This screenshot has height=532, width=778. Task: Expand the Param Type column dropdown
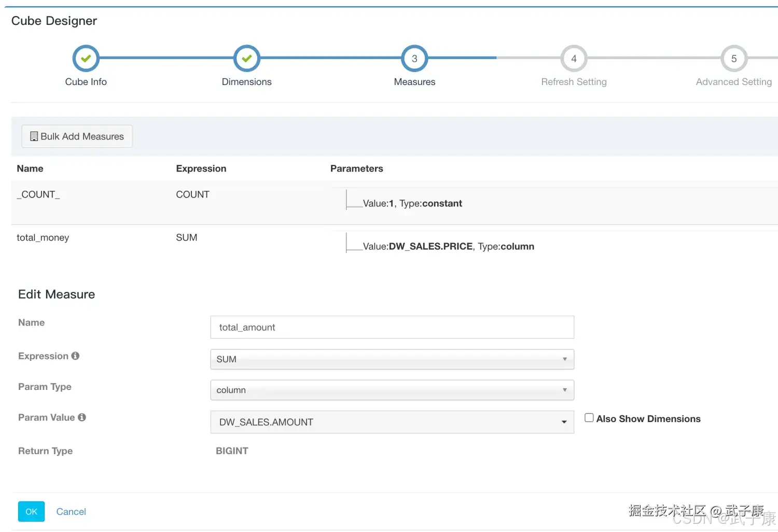[x=392, y=390]
